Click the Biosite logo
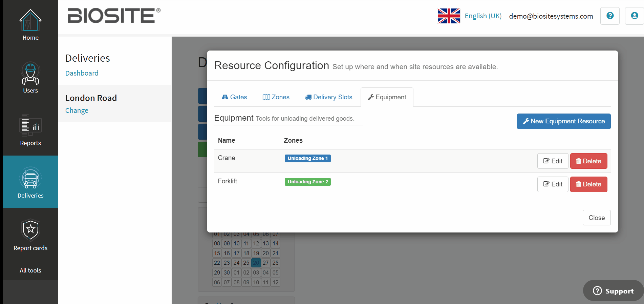This screenshot has height=304, width=644. (x=114, y=16)
